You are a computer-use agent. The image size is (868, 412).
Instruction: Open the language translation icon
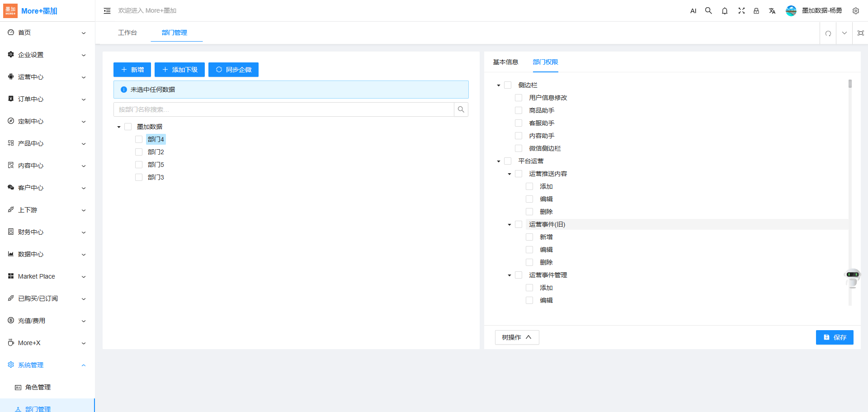772,11
